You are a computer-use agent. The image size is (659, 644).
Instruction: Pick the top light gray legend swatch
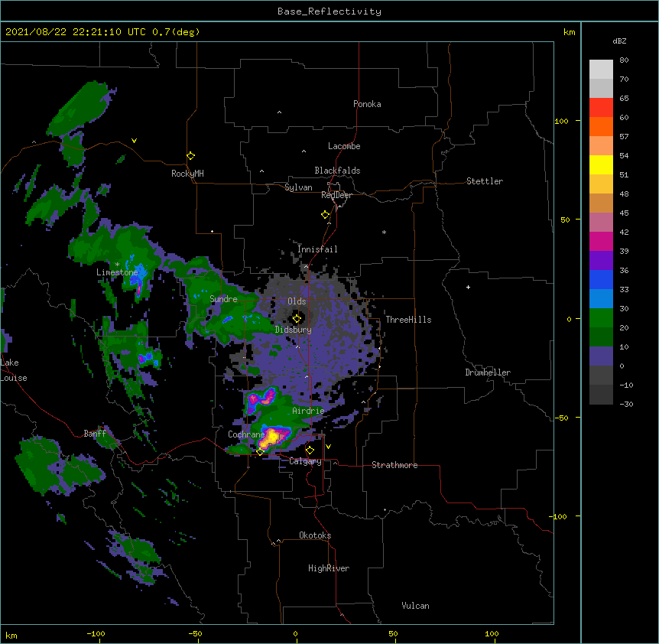(x=601, y=69)
